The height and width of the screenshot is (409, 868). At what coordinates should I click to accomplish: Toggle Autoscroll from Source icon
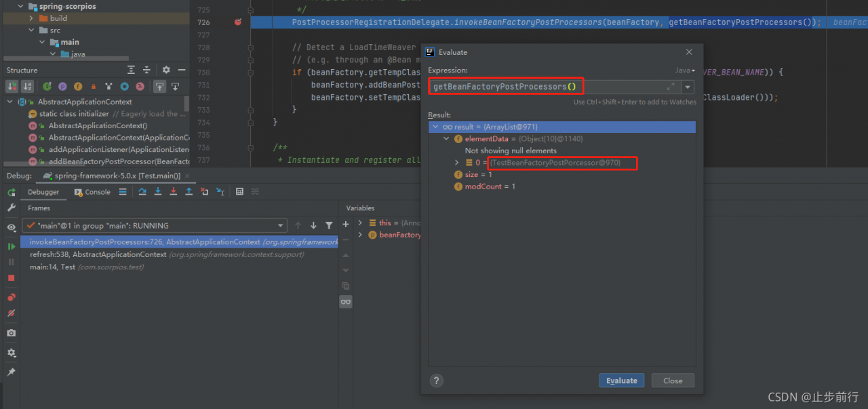[175, 86]
